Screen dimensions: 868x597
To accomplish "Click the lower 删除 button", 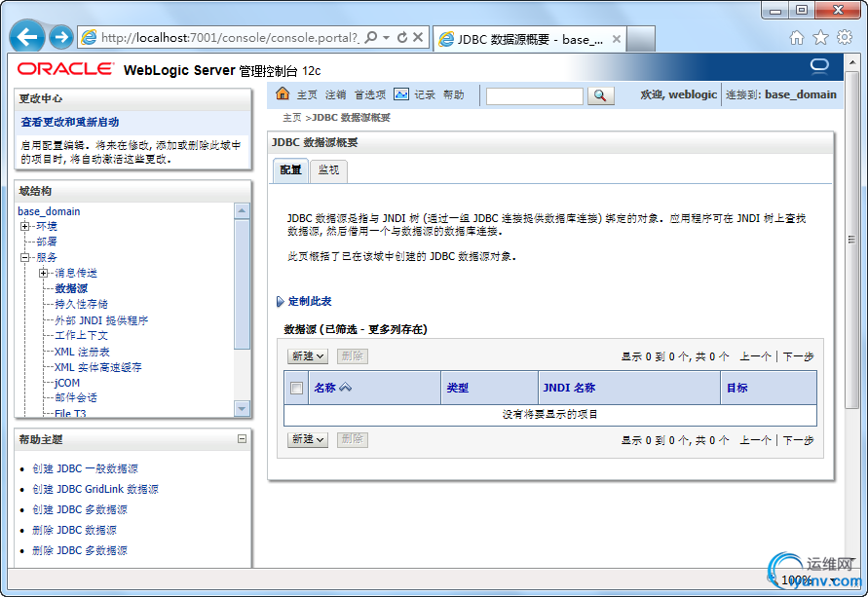I will click(352, 439).
